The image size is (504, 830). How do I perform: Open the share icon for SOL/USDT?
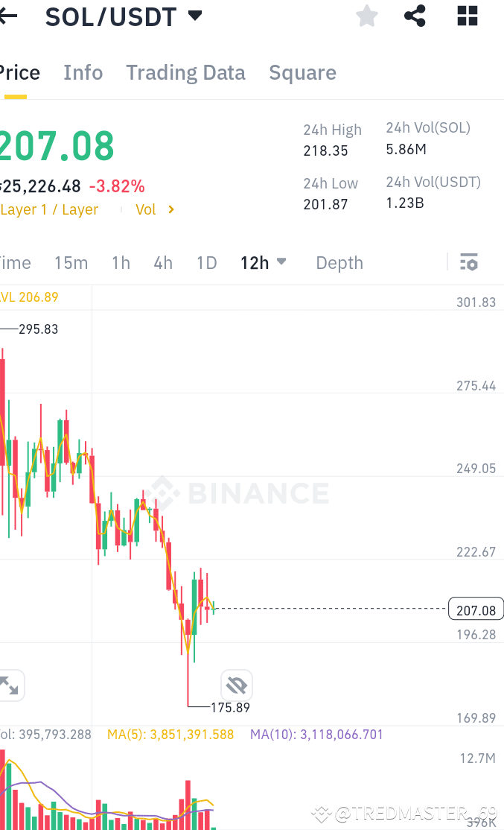click(414, 16)
